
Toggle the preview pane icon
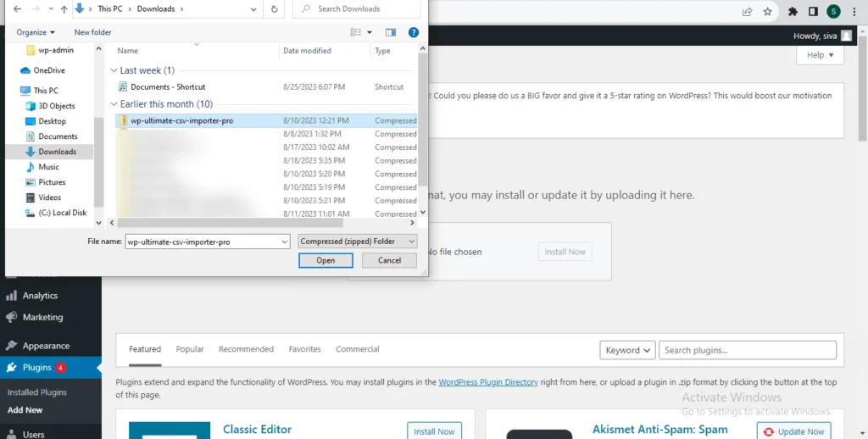coord(391,32)
